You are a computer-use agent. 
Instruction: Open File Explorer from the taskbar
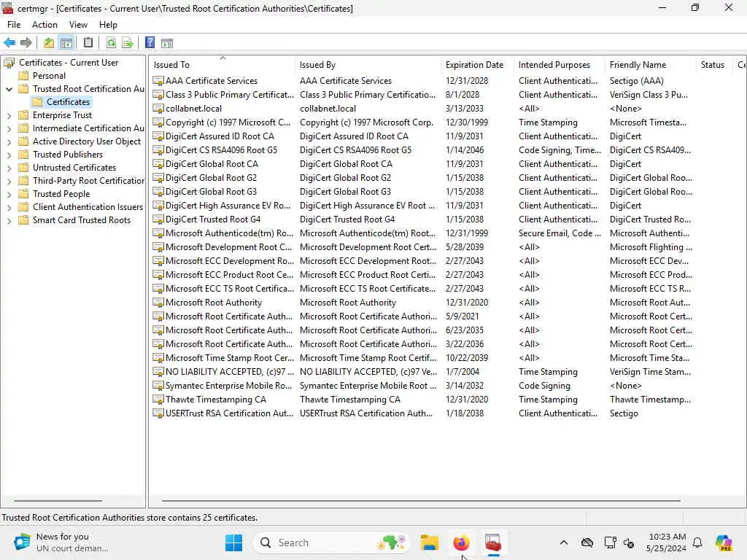point(429,542)
